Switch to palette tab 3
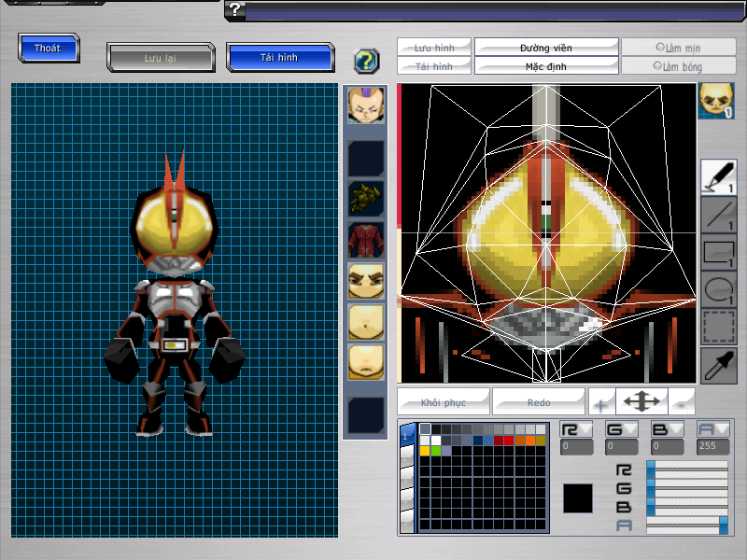Viewport: 747px width, 560px height. 407,478
